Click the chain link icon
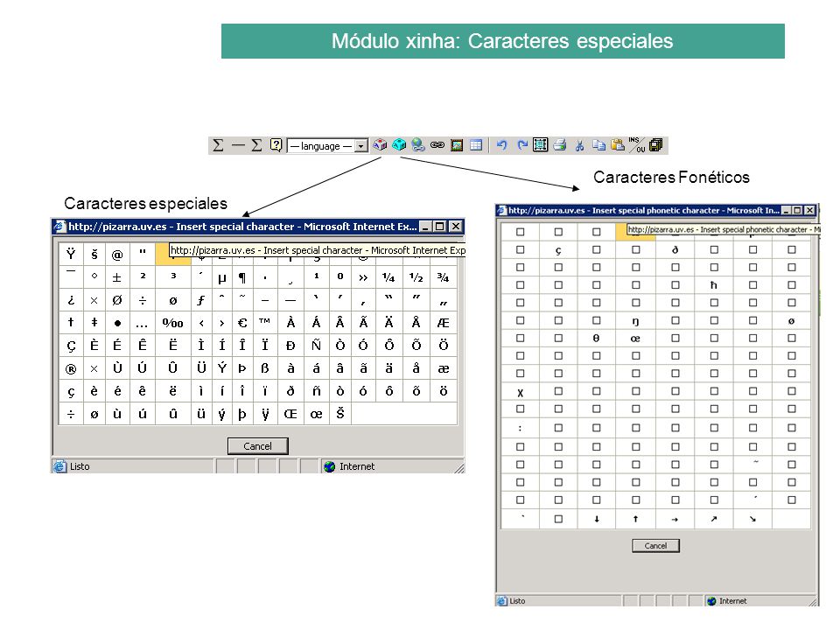The height and width of the screenshot is (630, 840). (x=437, y=144)
